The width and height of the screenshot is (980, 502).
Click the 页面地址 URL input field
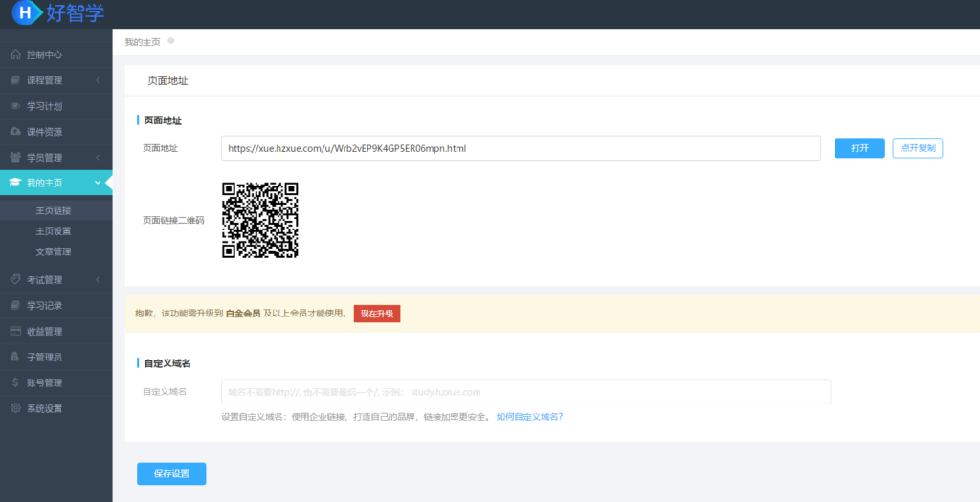(x=521, y=148)
